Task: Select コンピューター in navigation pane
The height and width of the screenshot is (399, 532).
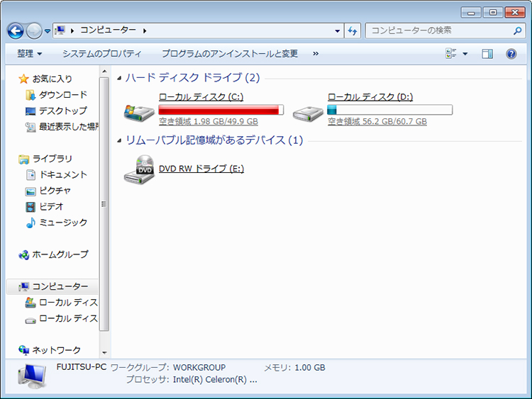Action: [60, 286]
